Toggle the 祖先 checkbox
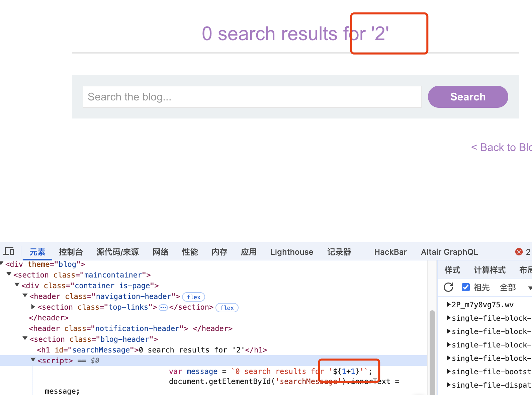This screenshot has height=395, width=532. 466,287
